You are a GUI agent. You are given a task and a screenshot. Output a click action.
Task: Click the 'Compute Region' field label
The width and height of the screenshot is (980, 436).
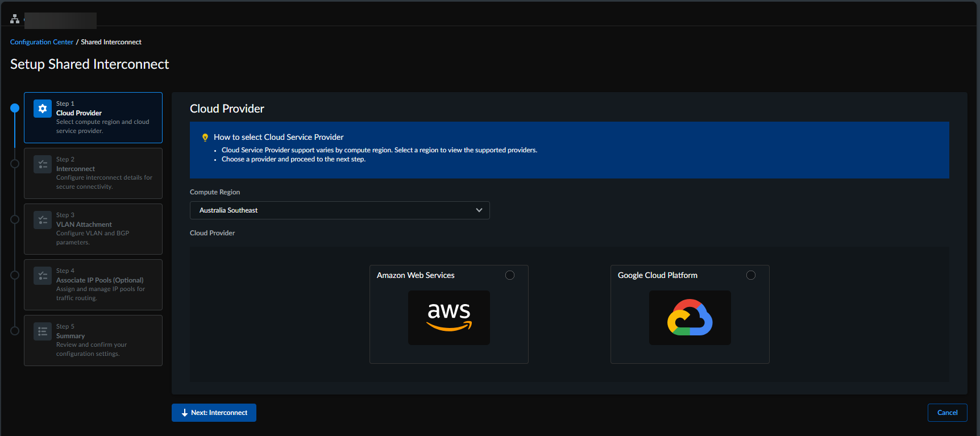point(215,192)
